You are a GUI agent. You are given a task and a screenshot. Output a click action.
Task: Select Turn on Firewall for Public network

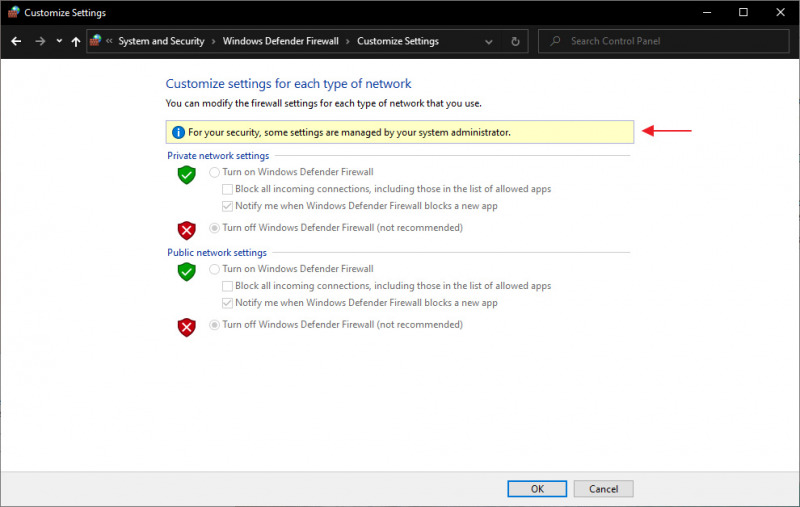(x=214, y=269)
